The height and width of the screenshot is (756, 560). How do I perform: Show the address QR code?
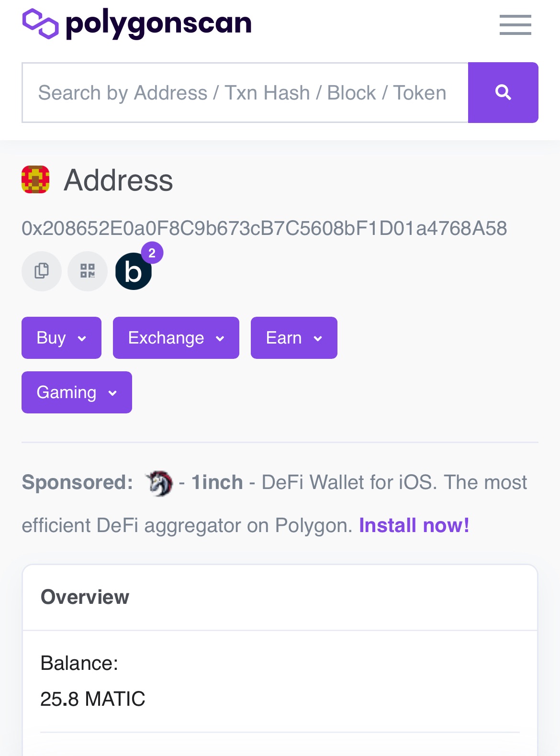88,271
